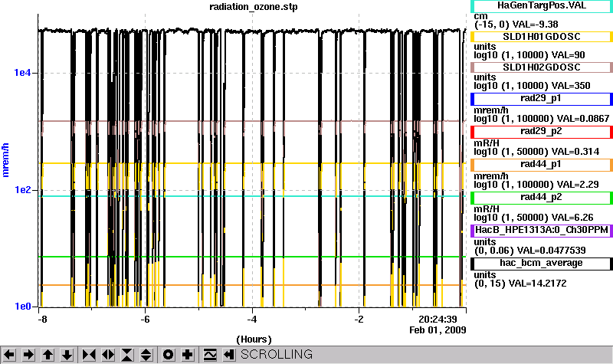Click the pan right arrow button
Viewport: 613px width, 364px height.
pyautogui.click(x=28, y=355)
